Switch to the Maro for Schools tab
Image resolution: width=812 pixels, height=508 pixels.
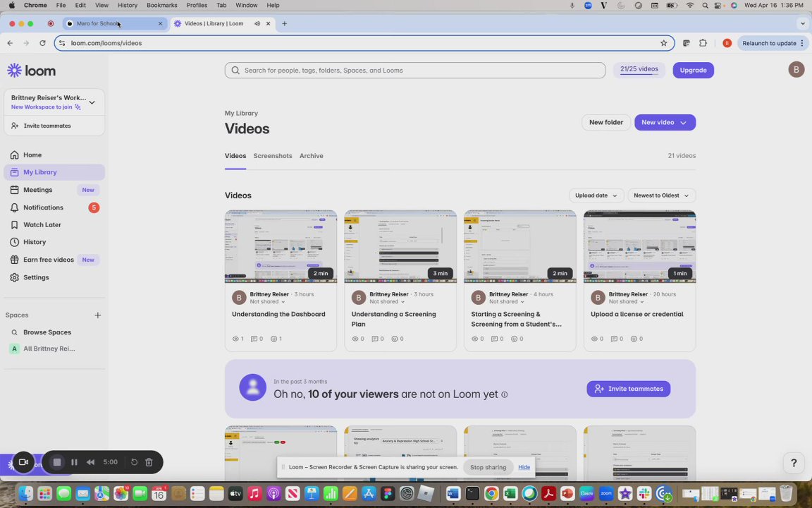click(x=115, y=23)
